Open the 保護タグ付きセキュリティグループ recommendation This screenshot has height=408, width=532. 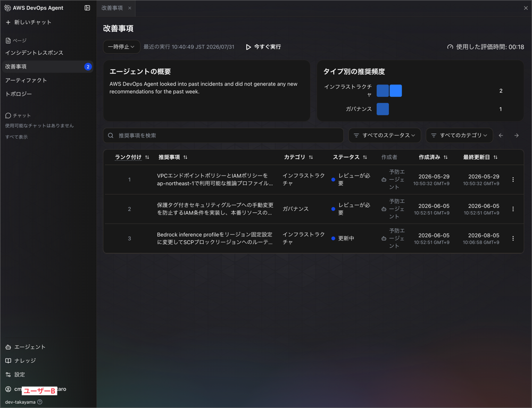(x=215, y=209)
